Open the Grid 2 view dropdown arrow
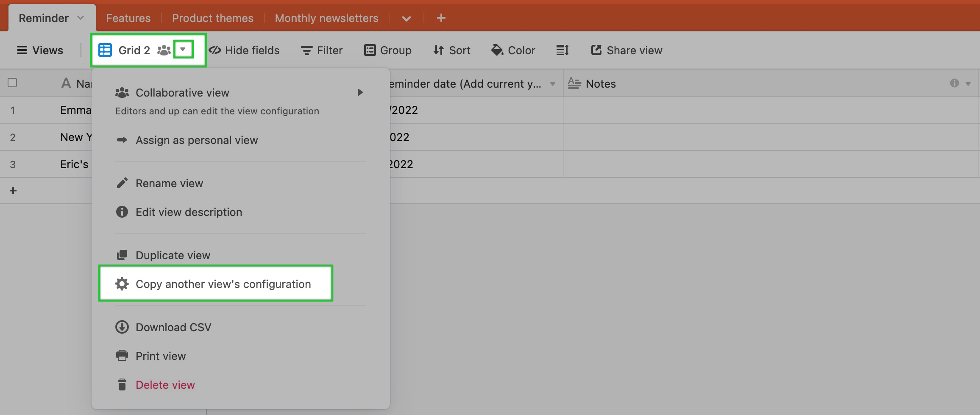980x415 pixels. pos(183,50)
